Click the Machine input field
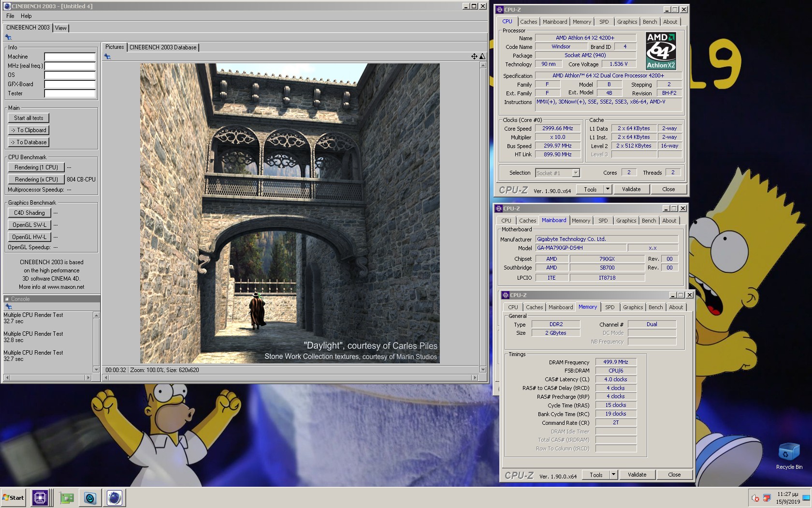 (70, 57)
